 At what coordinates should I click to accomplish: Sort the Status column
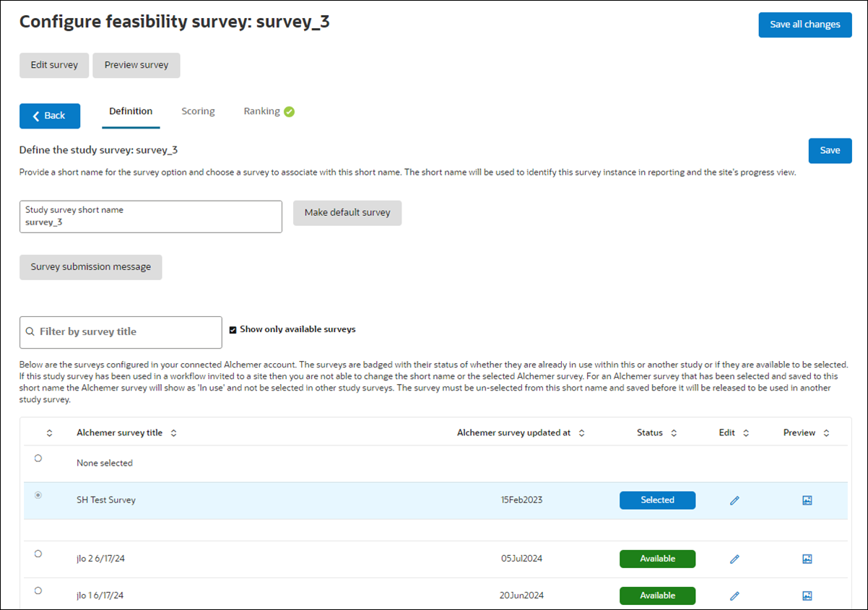[x=673, y=433]
